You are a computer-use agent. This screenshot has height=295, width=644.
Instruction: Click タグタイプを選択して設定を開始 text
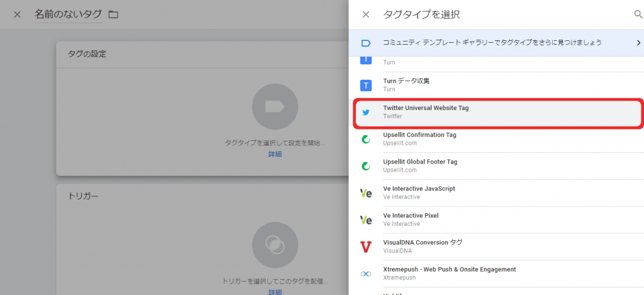pos(275,143)
